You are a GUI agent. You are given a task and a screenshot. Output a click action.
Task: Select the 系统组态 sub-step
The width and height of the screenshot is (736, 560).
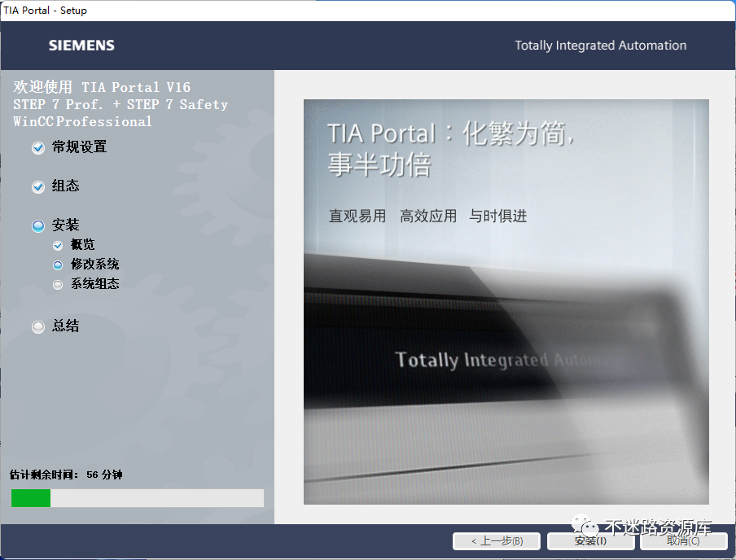pos(94,283)
